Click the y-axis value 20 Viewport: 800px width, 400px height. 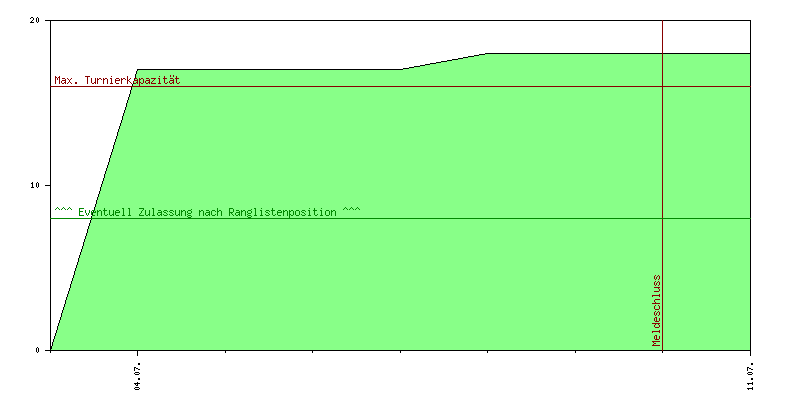click(x=37, y=21)
